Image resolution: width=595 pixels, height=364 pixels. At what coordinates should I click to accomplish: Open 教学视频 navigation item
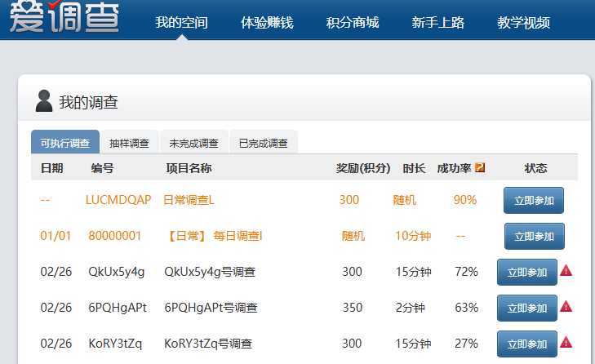524,23
